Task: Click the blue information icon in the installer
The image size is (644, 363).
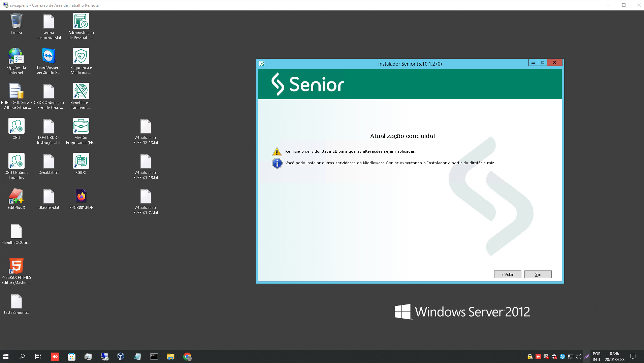Action: pos(277,163)
